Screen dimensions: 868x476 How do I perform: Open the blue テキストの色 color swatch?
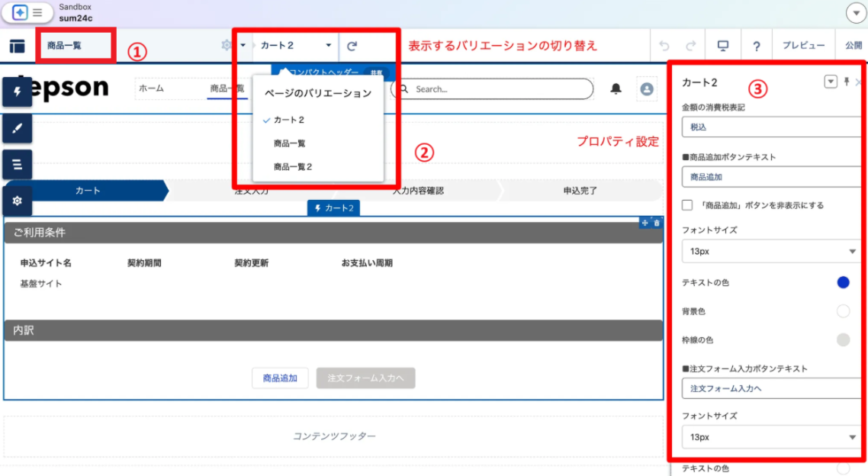[x=843, y=282]
